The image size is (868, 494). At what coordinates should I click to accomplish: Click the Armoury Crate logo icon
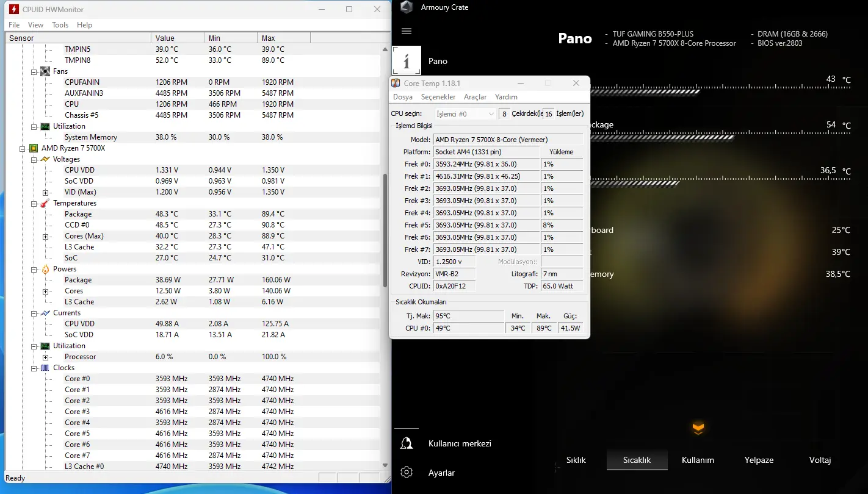[x=407, y=7]
